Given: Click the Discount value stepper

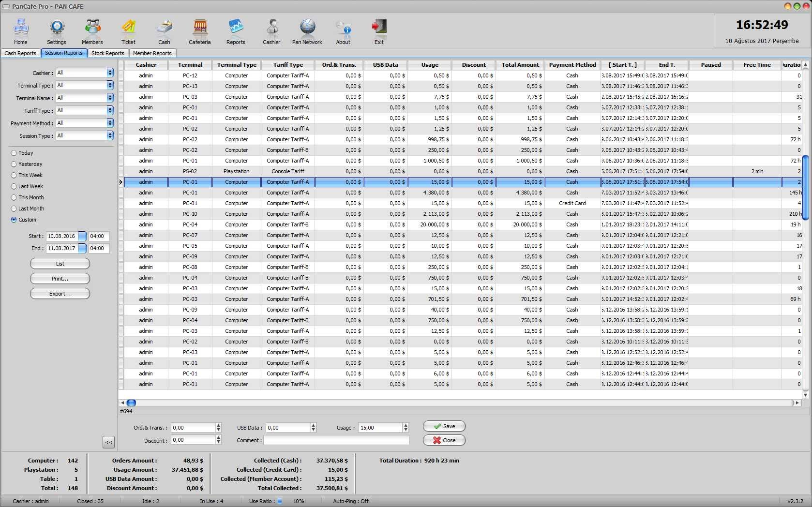Looking at the screenshot, I should [x=218, y=440].
